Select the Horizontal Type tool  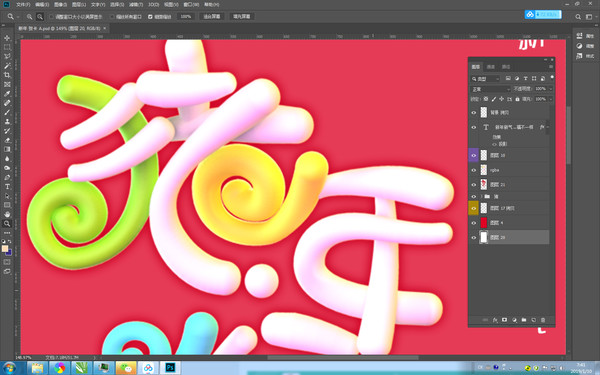pyautogui.click(x=7, y=186)
